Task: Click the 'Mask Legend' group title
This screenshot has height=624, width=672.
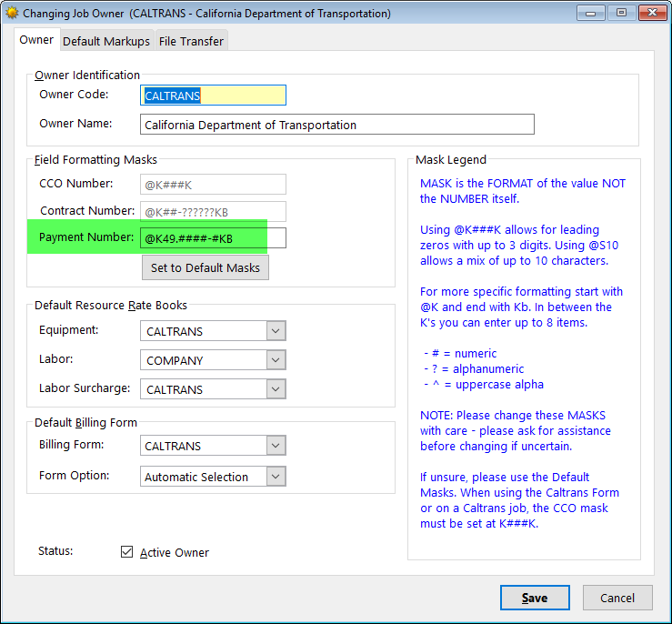Action: pos(451,160)
